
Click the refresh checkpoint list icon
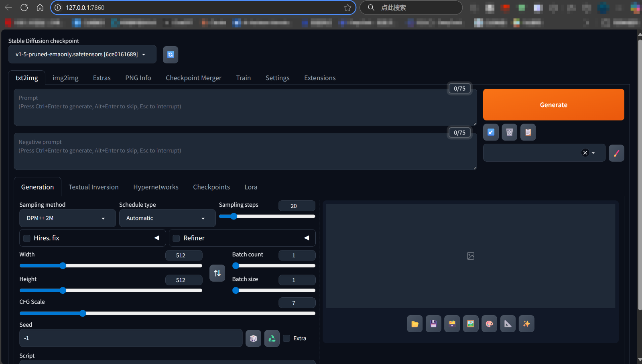tap(171, 55)
